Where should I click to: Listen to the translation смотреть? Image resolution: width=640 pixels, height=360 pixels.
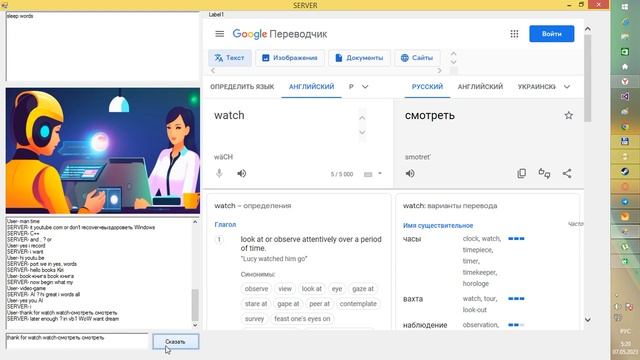point(410,173)
